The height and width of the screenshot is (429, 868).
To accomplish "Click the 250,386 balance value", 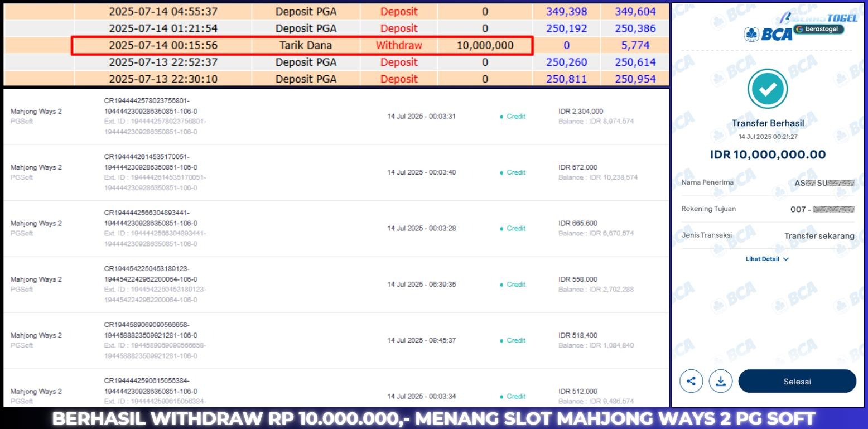I will tap(635, 28).
